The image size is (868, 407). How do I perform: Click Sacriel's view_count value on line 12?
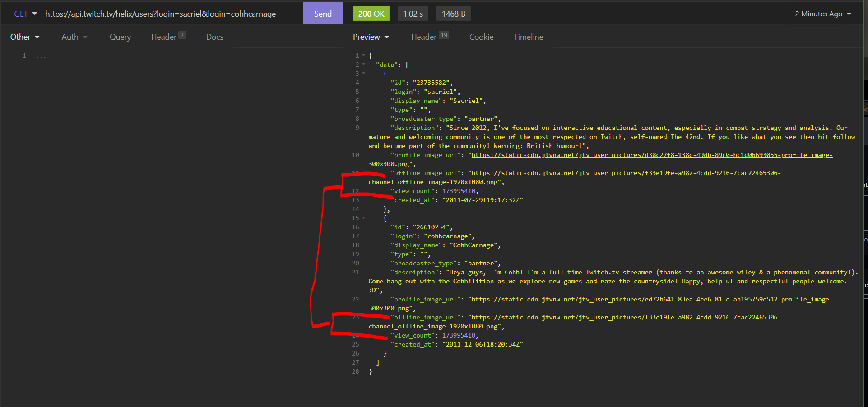[459, 191]
